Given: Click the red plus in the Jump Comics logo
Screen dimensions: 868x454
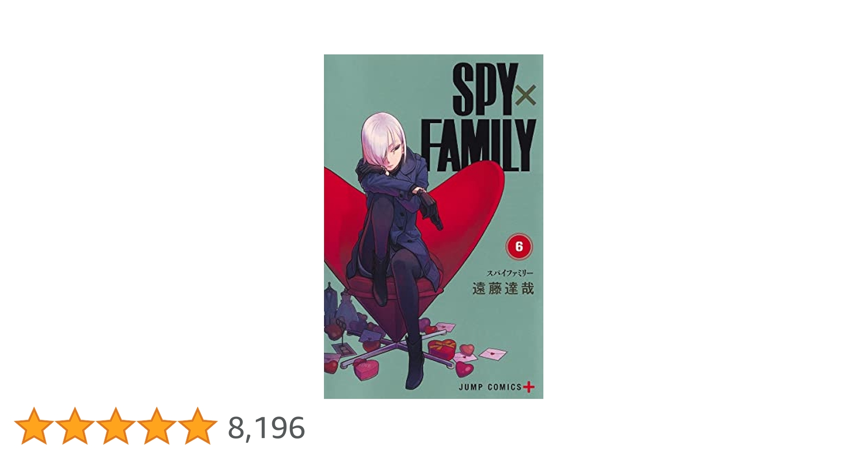Looking at the screenshot, I should click(x=529, y=387).
